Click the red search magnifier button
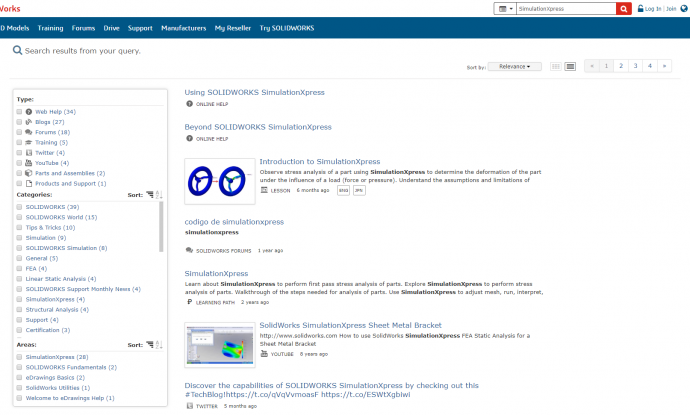 (x=624, y=9)
